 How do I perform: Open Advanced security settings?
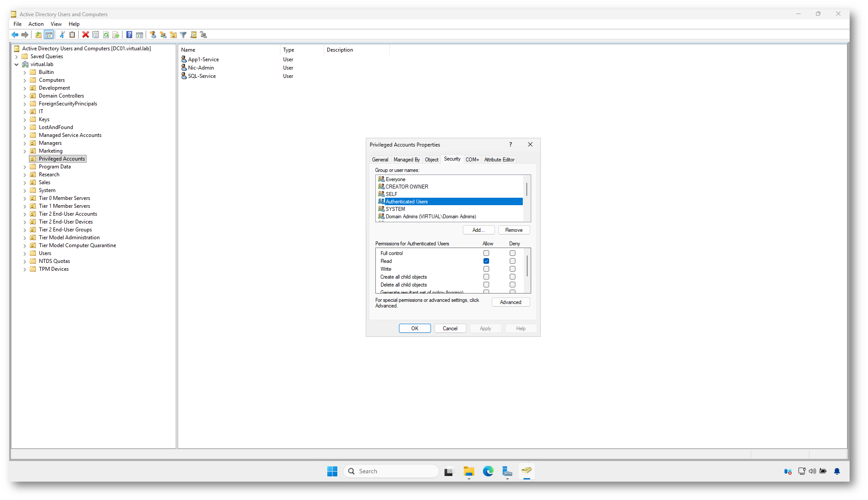click(511, 302)
